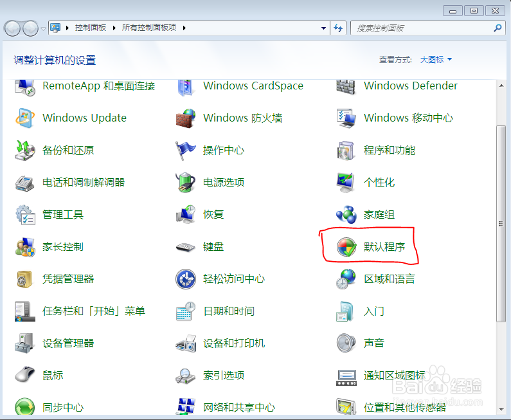Click the 家庭组 spheres icon

[x=346, y=215]
